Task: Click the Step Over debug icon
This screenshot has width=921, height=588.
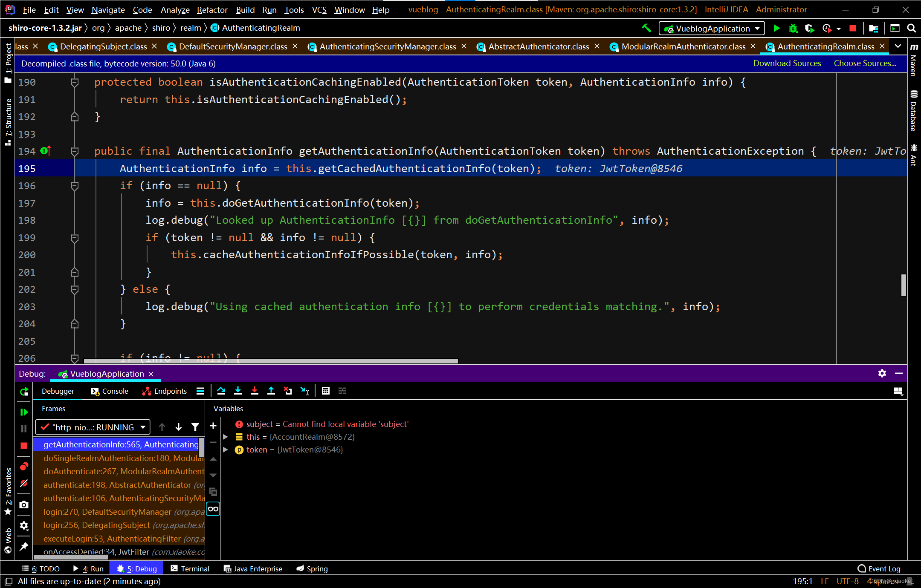Action: coord(221,391)
